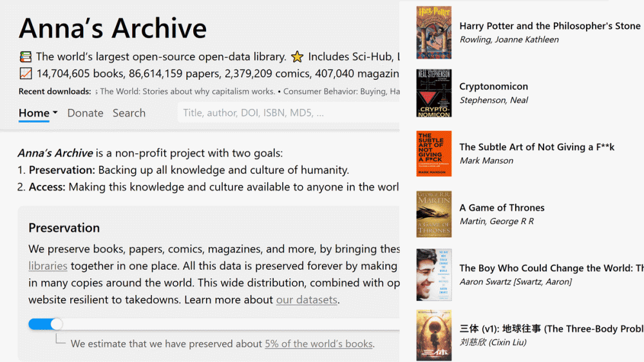Click the chart emoji beside book count
This screenshot has height=362, width=644.
point(26,73)
